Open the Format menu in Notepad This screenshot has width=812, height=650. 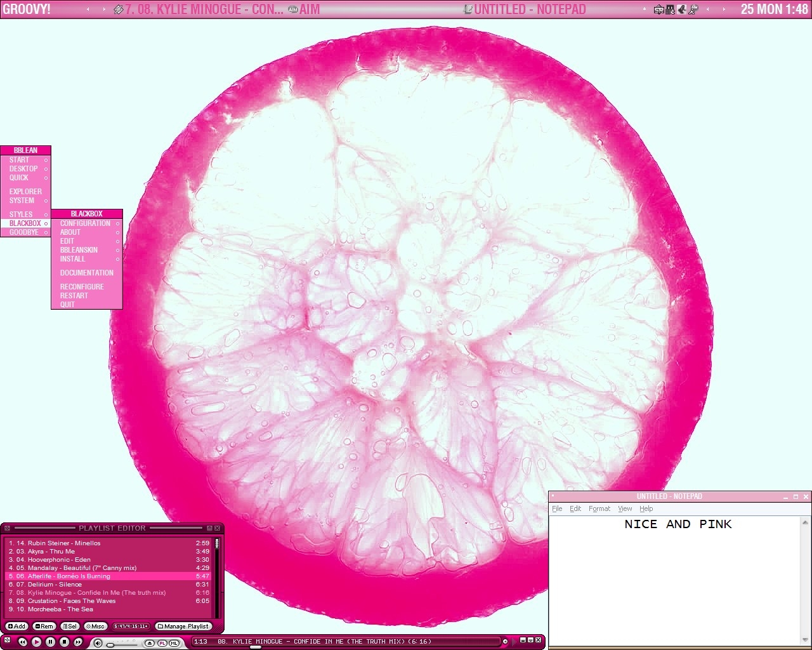[599, 508]
